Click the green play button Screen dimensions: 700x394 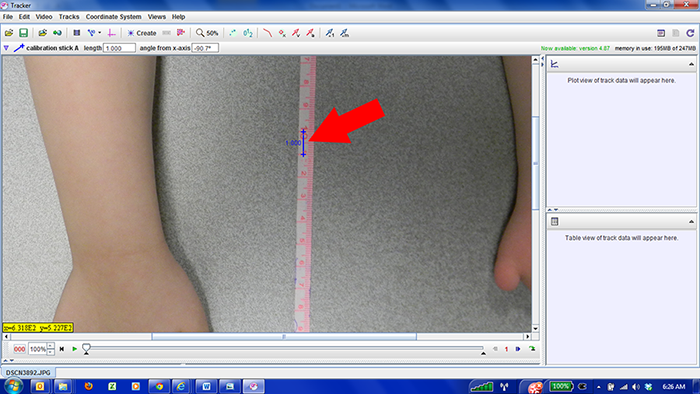tap(75, 349)
